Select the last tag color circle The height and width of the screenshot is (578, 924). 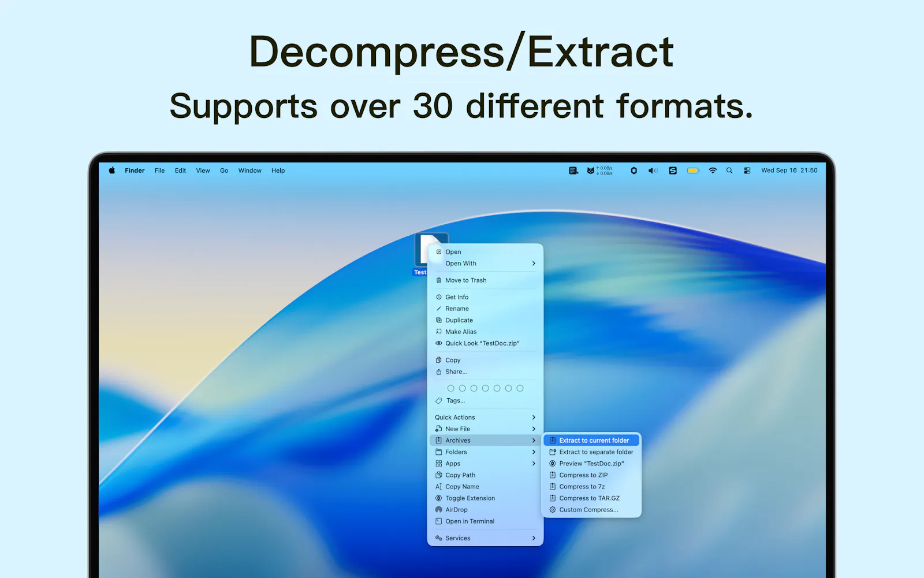pyautogui.click(x=520, y=388)
